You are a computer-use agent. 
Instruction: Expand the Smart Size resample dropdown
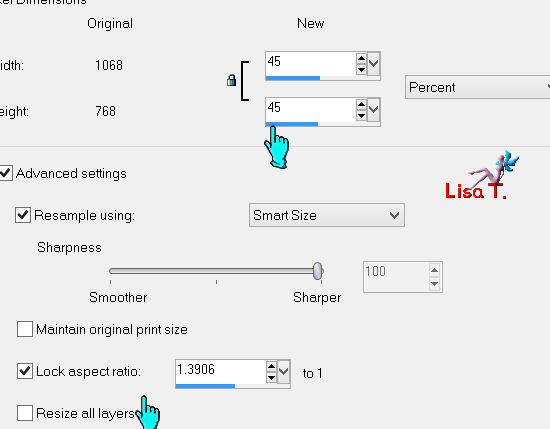click(327, 215)
